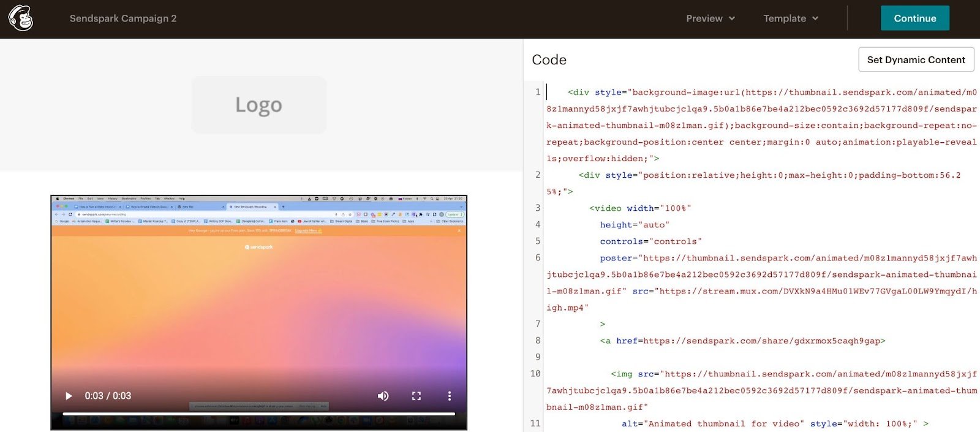Click code line number 10
This screenshot has height=432, width=980.
535,374
